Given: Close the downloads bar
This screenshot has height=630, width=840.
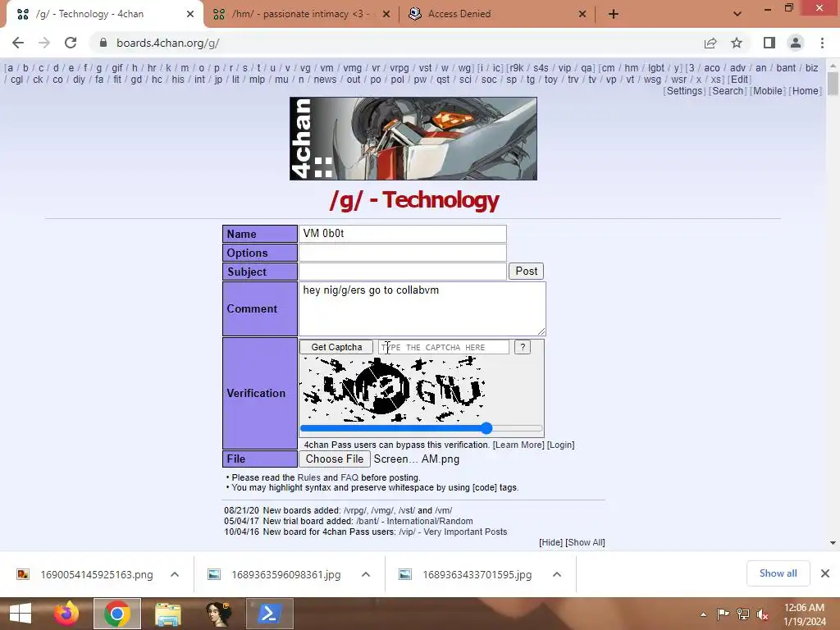Looking at the screenshot, I should [x=825, y=573].
